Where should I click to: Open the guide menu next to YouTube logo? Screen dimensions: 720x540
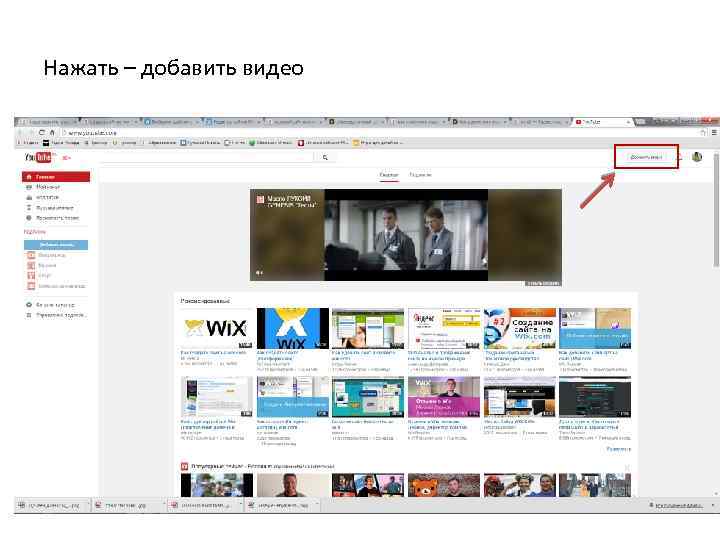click(67, 158)
